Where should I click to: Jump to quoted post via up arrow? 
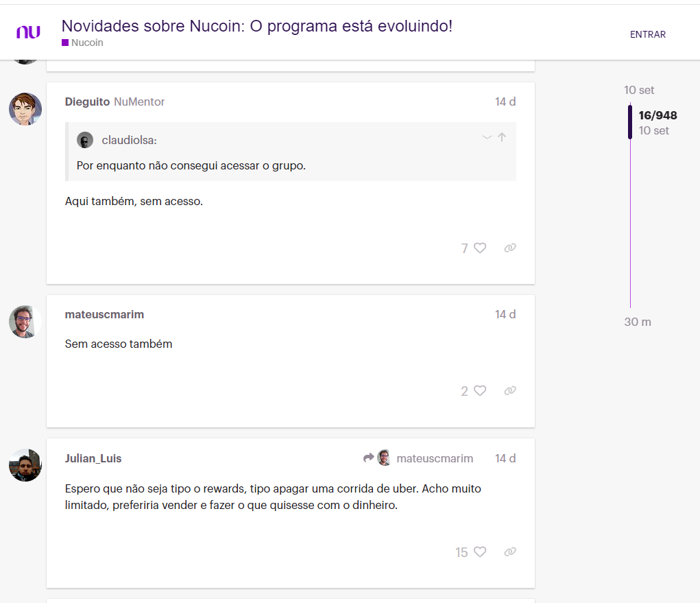[502, 137]
